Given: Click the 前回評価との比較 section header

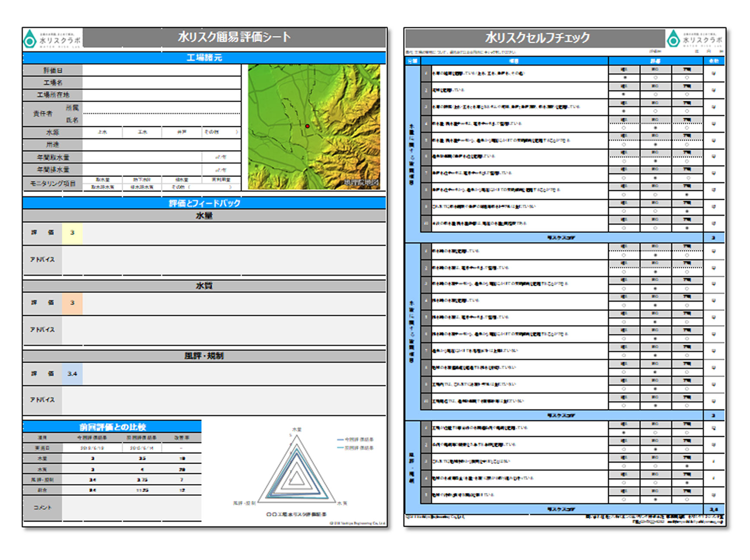Looking at the screenshot, I should (x=112, y=427).
